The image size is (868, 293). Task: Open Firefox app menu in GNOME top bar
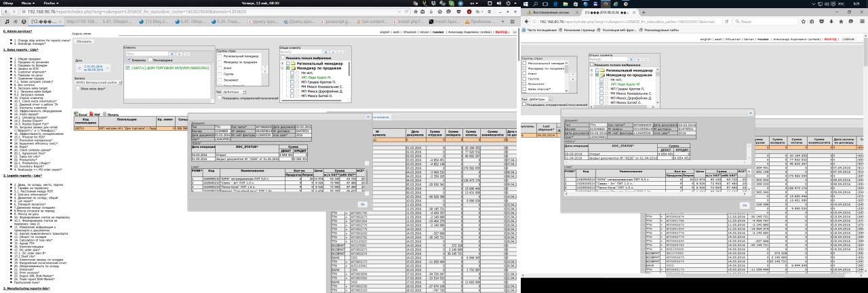click(x=51, y=3)
